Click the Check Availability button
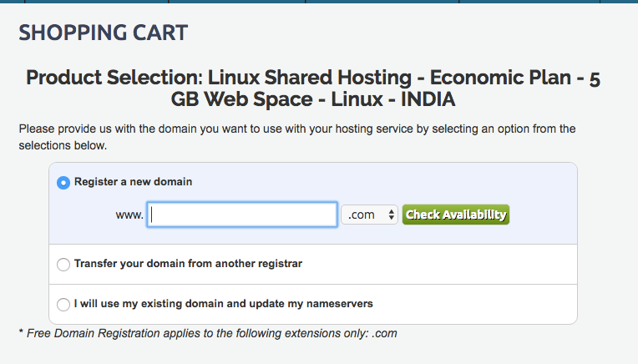 coord(455,215)
